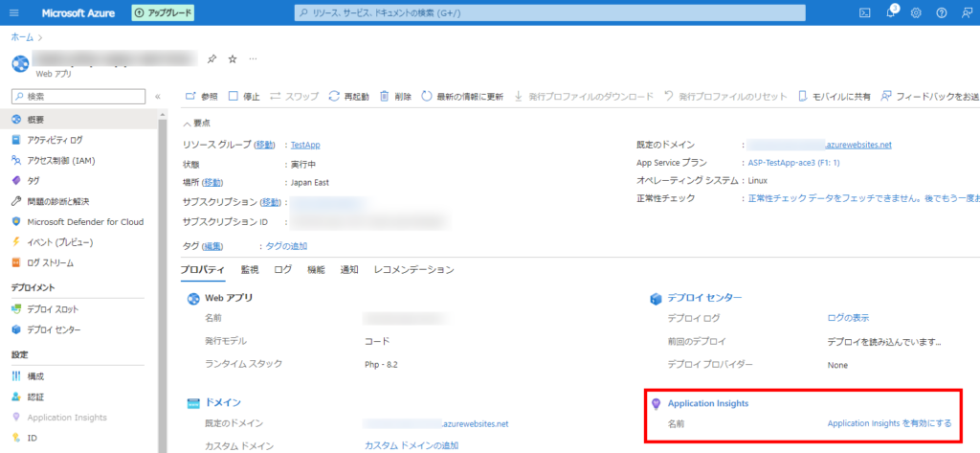Viewport: 980px width, 453px height.
Task: Open the notifications bell
Action: (891, 13)
